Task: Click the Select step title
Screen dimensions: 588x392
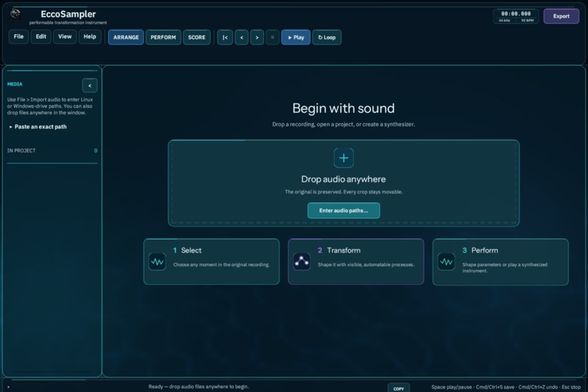Action: (191, 250)
